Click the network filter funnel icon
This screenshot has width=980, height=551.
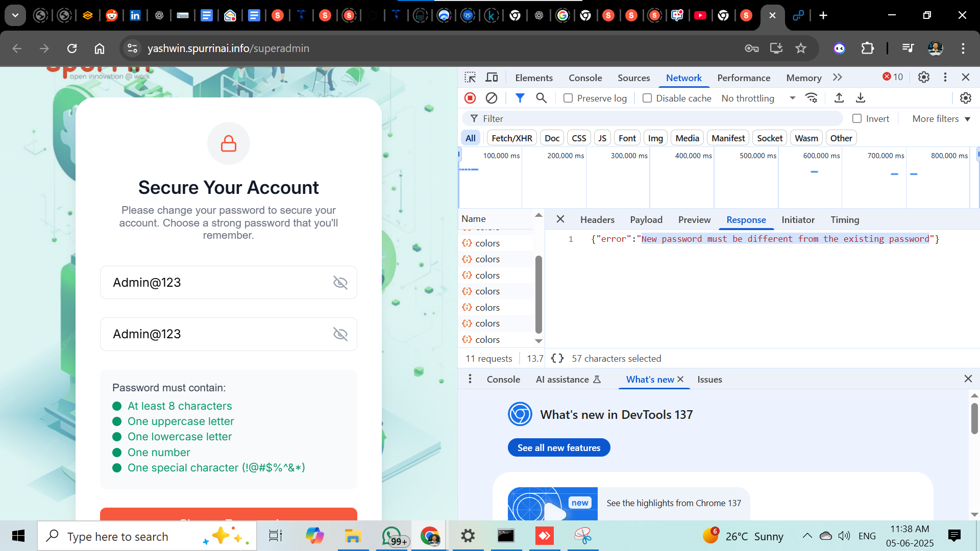(520, 98)
